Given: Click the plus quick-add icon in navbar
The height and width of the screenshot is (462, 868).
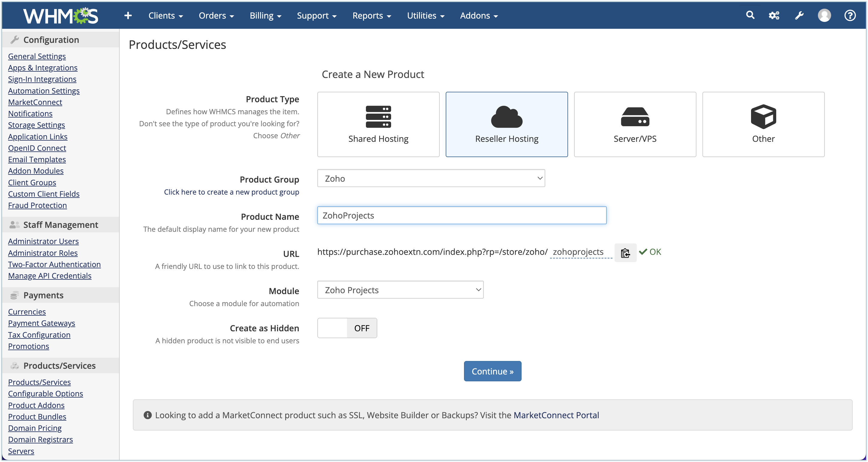Looking at the screenshot, I should pyautogui.click(x=128, y=16).
